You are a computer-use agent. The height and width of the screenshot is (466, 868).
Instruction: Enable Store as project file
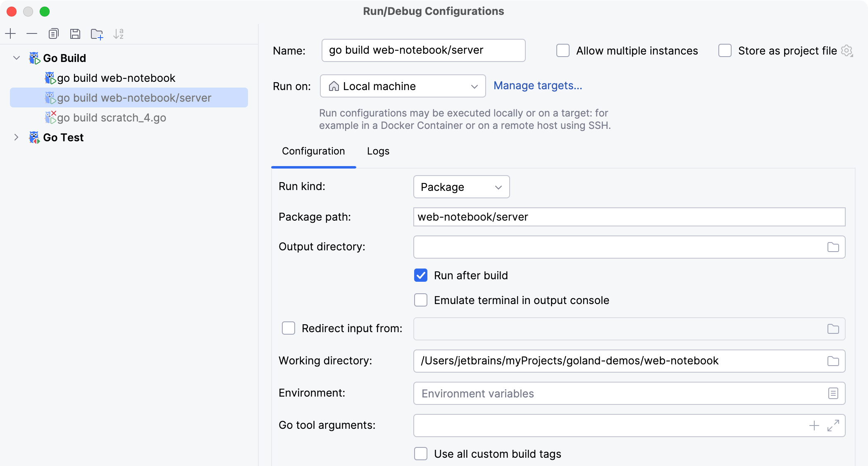[x=725, y=50]
